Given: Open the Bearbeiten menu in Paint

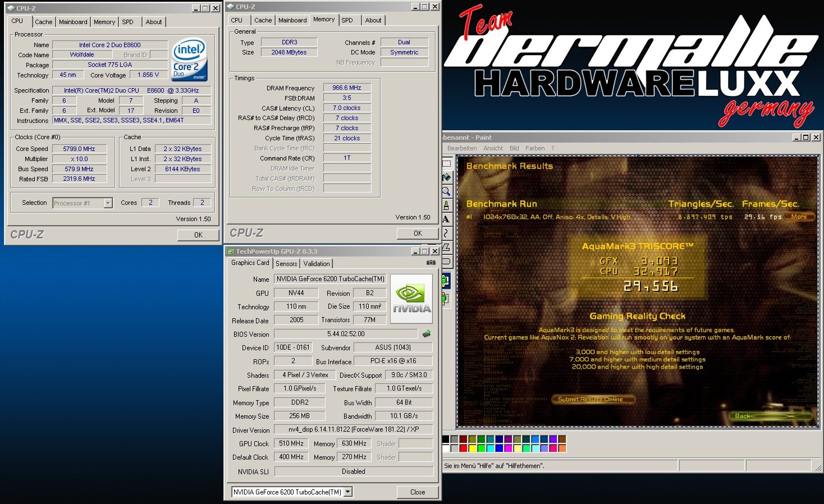Looking at the screenshot, I should (x=462, y=148).
